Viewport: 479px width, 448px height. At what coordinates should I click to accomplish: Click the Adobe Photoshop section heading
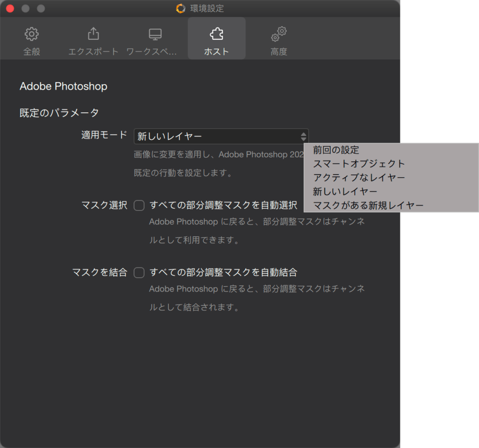tap(64, 87)
